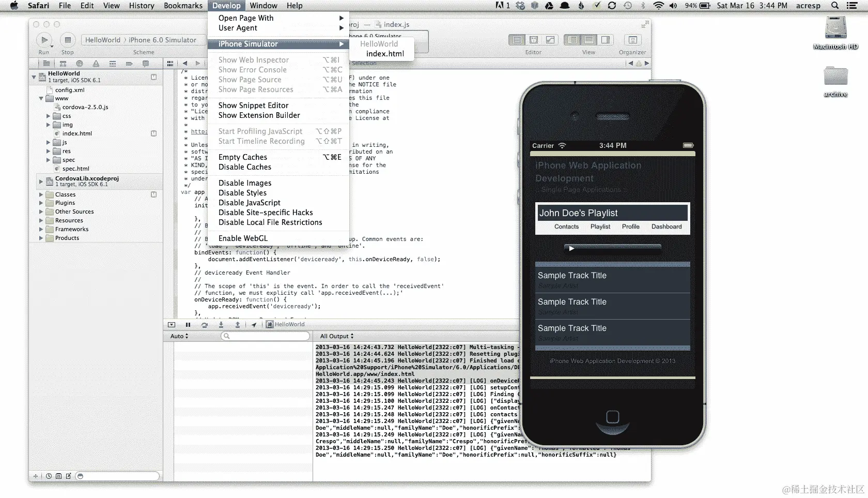This screenshot has width=868, height=498.
Task: Open Notification Center icon
Action: 852,6
